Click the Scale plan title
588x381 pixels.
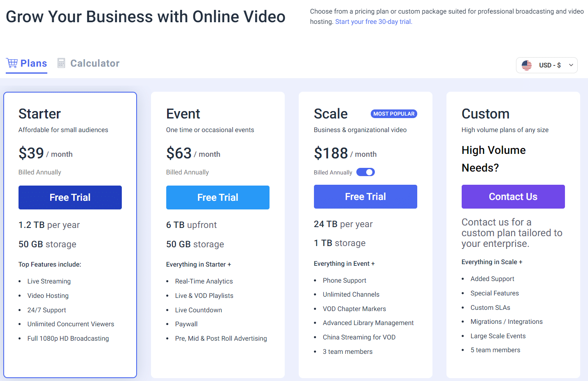tap(331, 114)
